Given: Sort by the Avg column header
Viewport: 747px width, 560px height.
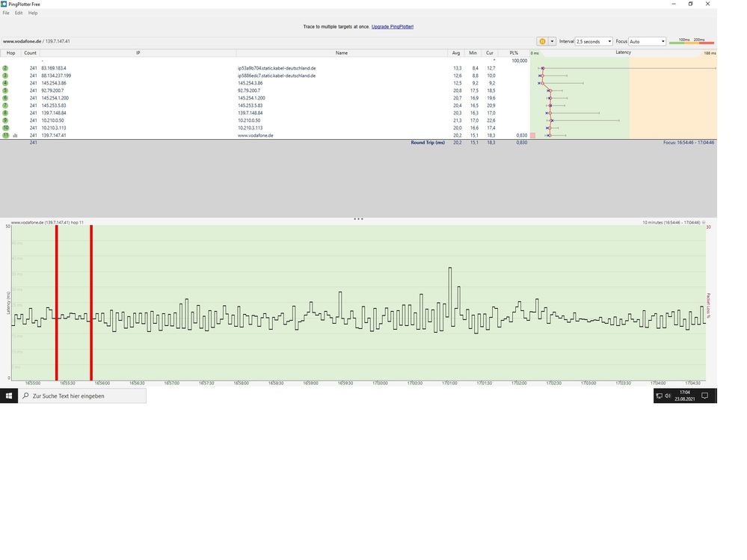Looking at the screenshot, I should [x=456, y=53].
